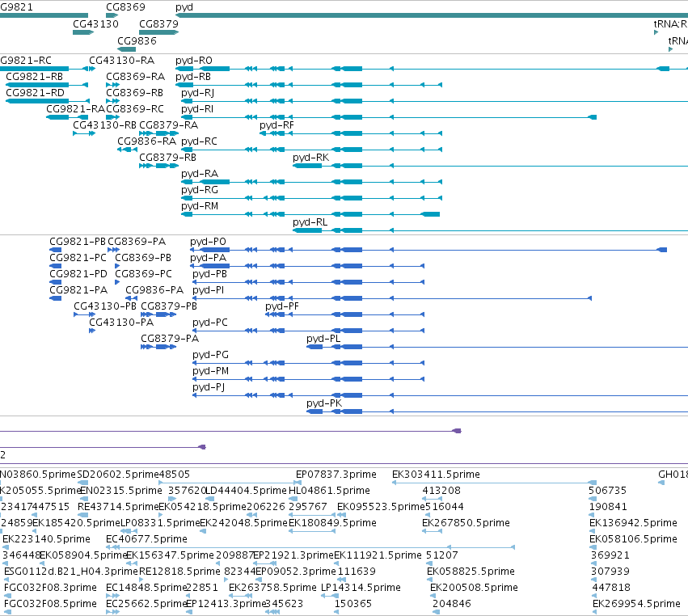Select protein CG8379-PA

coord(170,340)
